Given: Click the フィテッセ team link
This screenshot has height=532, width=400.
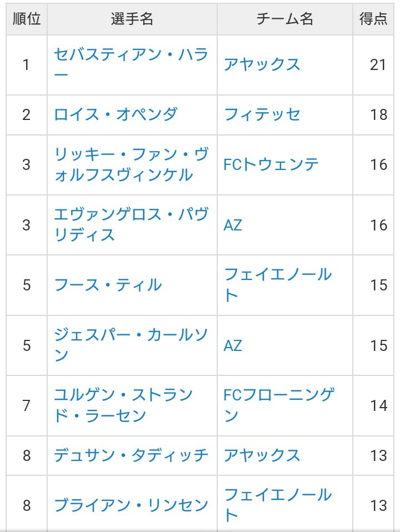Looking at the screenshot, I should coord(262,114).
